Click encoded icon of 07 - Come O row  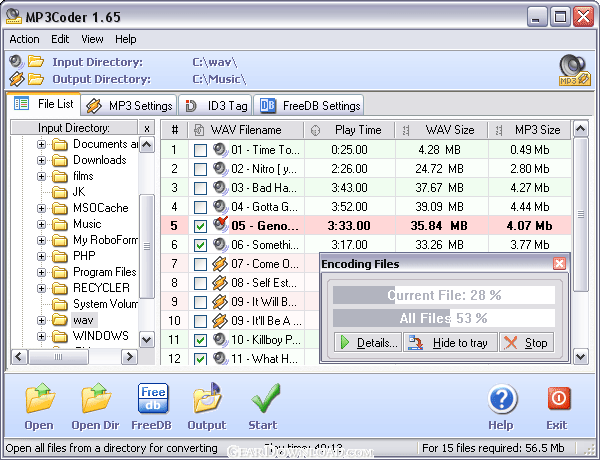pos(220,264)
